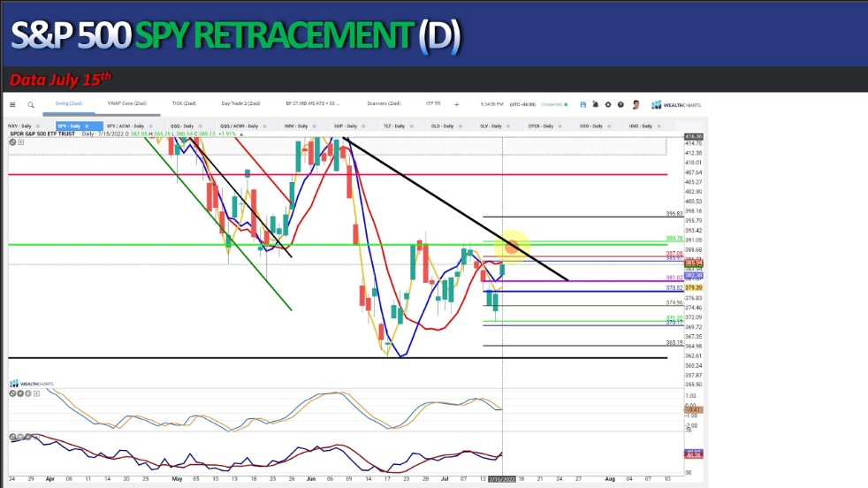Click the green 390.78 level label
Image resolution: width=868 pixels, height=488 pixels.
coord(674,239)
